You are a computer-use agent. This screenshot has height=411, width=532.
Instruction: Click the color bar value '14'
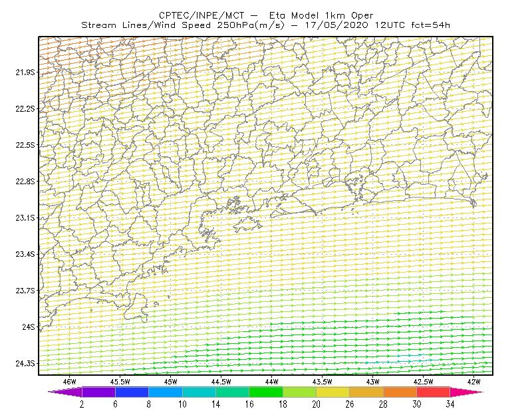coord(215,404)
